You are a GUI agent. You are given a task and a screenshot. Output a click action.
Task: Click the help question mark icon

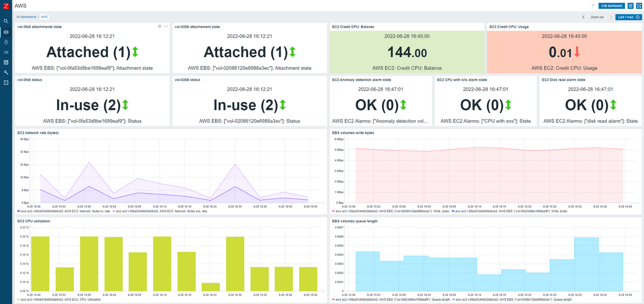(592, 6)
